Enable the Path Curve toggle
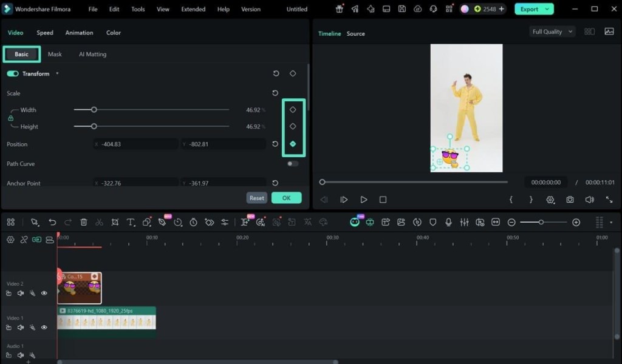This screenshot has width=622, height=364. pos(292,164)
